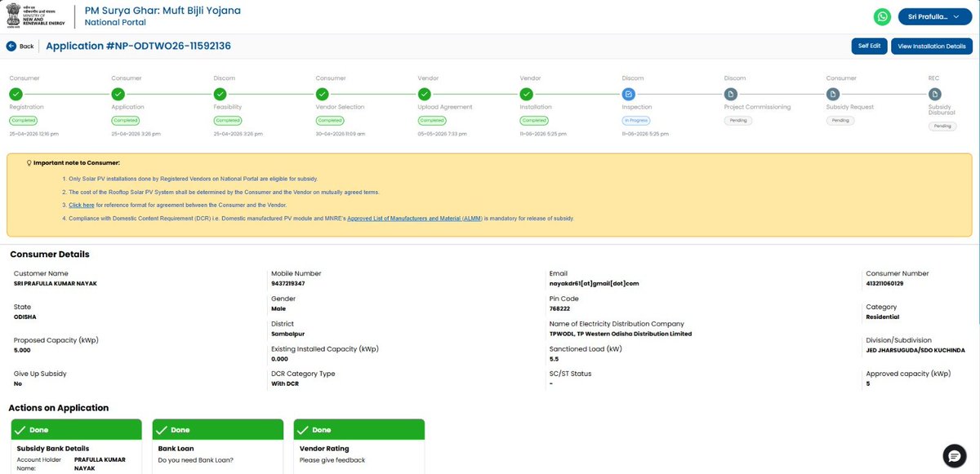Click Pending badge under Project Commissioning
Viewport: 980px width, 474px height.
pos(738,120)
